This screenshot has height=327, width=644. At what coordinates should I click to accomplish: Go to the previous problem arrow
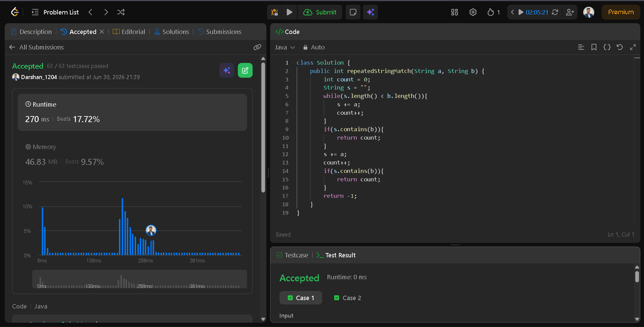click(90, 12)
